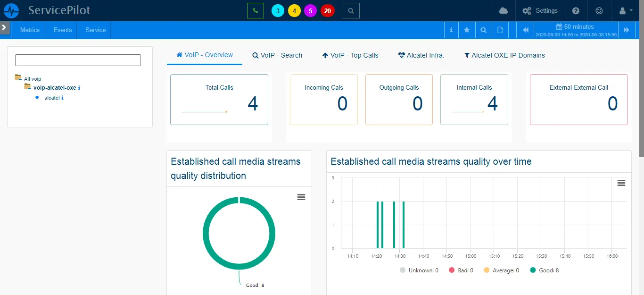Select voip-alcatel-oxe in the tree
Image resolution: width=644 pixels, height=295 pixels.
[x=54, y=87]
